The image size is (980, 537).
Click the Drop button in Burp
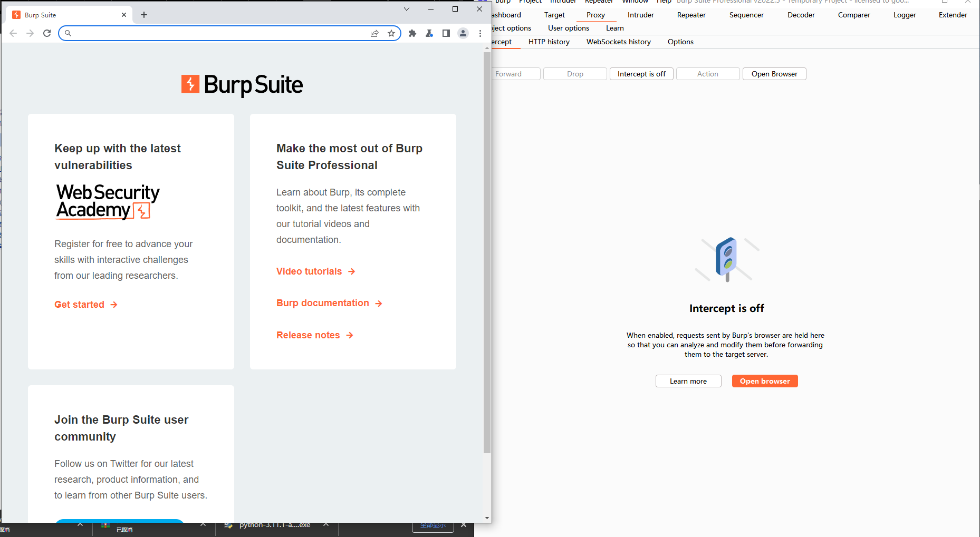[575, 74]
